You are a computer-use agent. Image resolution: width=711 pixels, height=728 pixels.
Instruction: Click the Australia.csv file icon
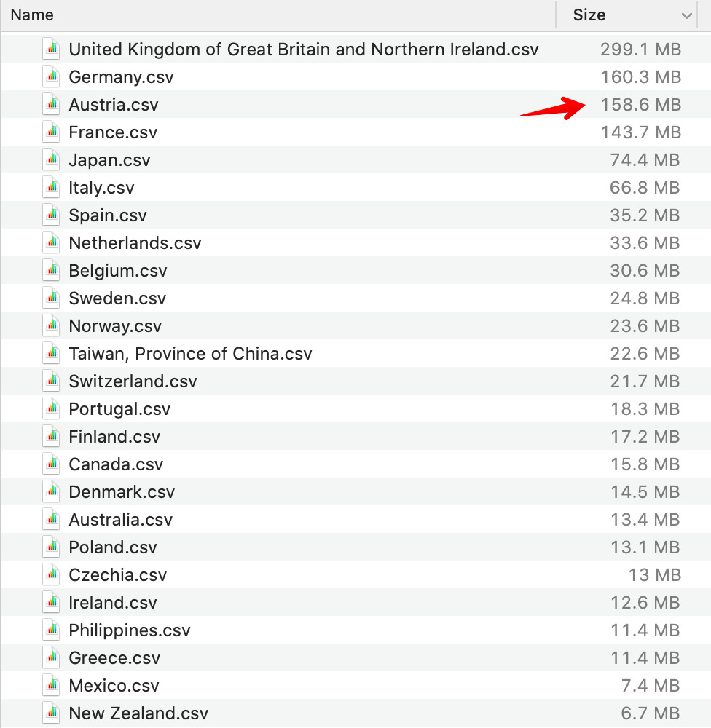(51, 519)
